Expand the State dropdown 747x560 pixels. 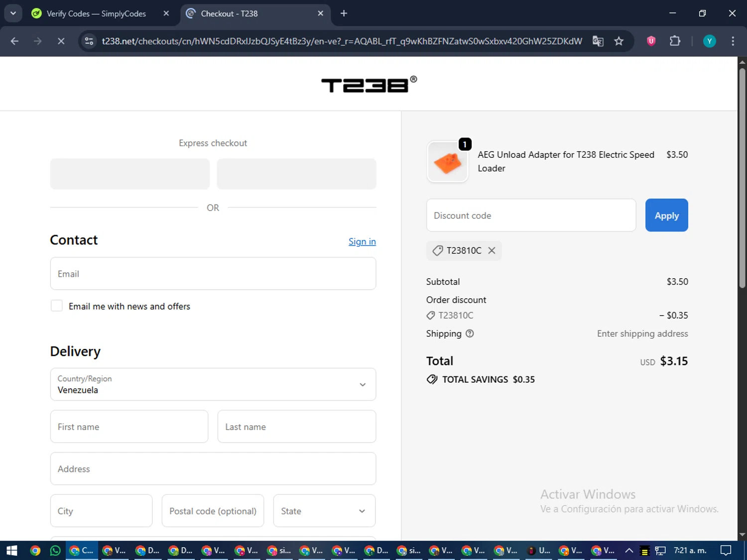click(x=324, y=511)
